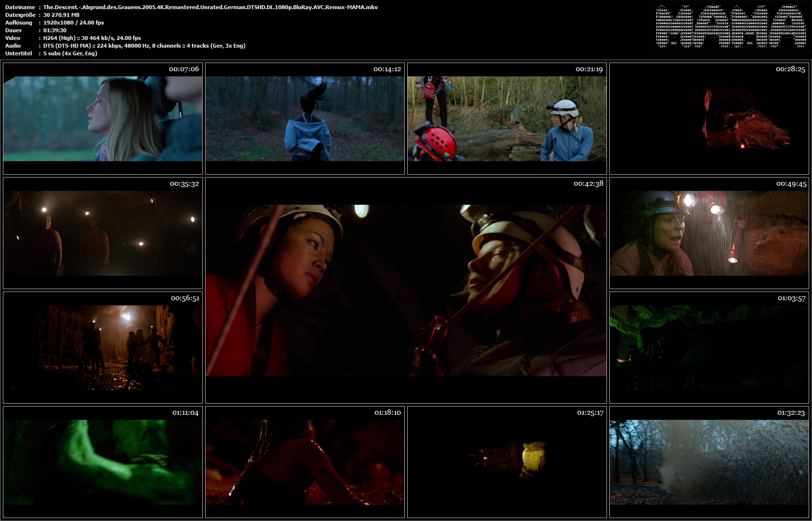Click the file name ending in Remux-MAMA.mkv
This screenshot has width=812, height=521.
click(x=210, y=7)
